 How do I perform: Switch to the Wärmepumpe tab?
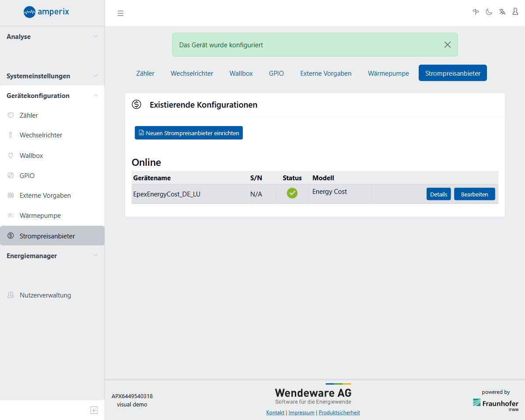[388, 73]
